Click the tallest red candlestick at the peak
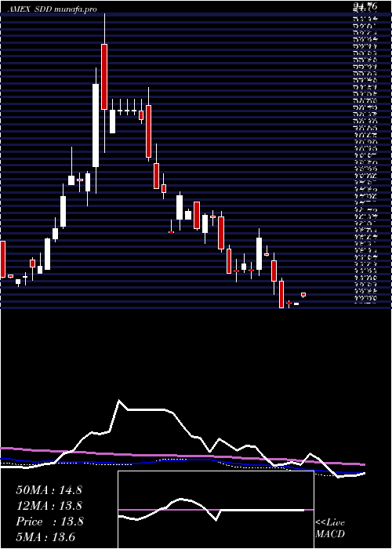392x549 pixels. tap(104, 77)
